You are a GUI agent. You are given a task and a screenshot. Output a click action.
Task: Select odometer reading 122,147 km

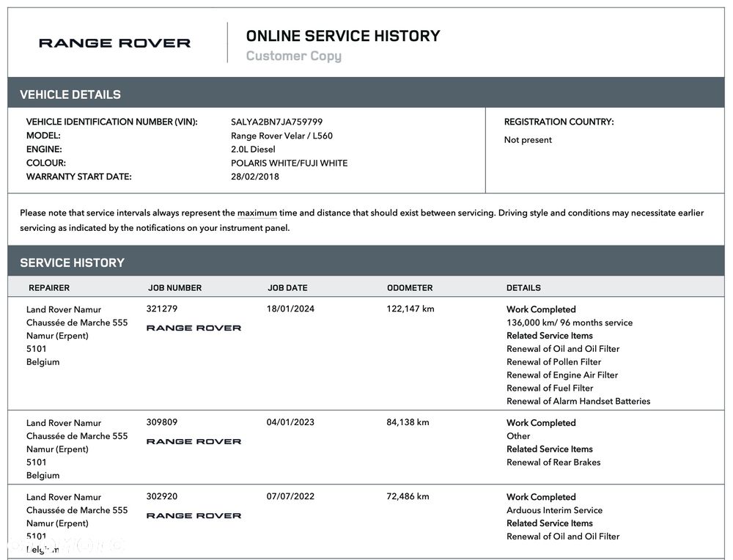coord(410,309)
